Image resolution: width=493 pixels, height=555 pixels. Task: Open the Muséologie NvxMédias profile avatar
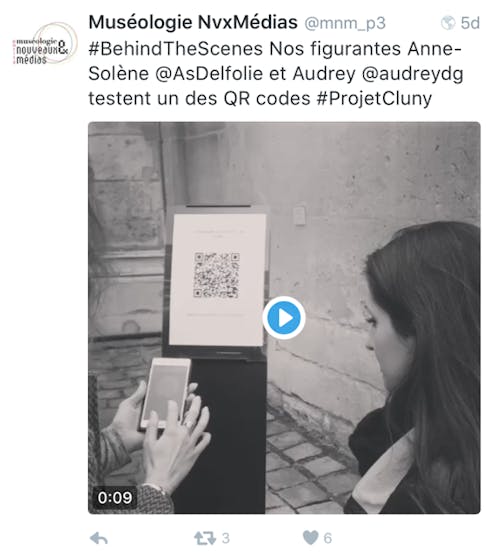click(45, 43)
